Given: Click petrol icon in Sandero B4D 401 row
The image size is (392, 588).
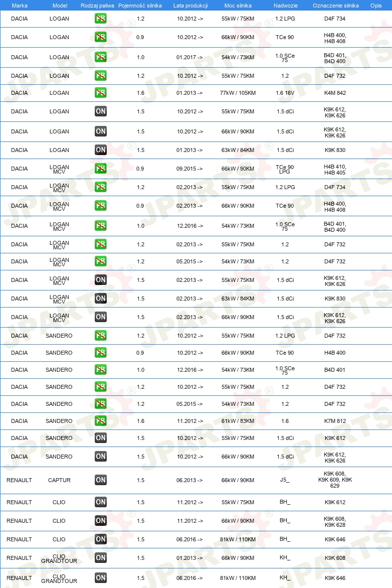Looking at the screenshot, I should pyautogui.click(x=100, y=369).
